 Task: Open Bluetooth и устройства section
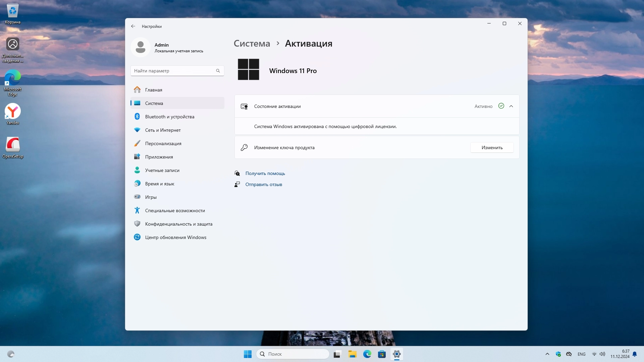(x=169, y=117)
